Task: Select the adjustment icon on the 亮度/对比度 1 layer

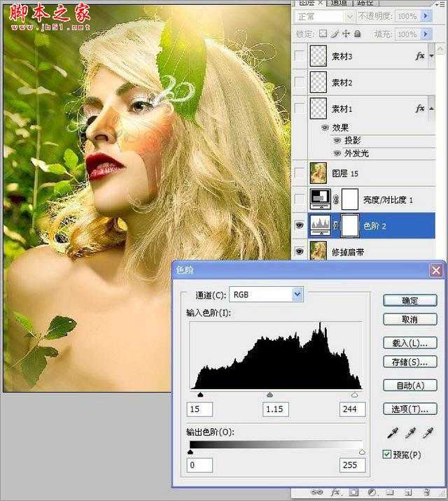Action: [321, 199]
